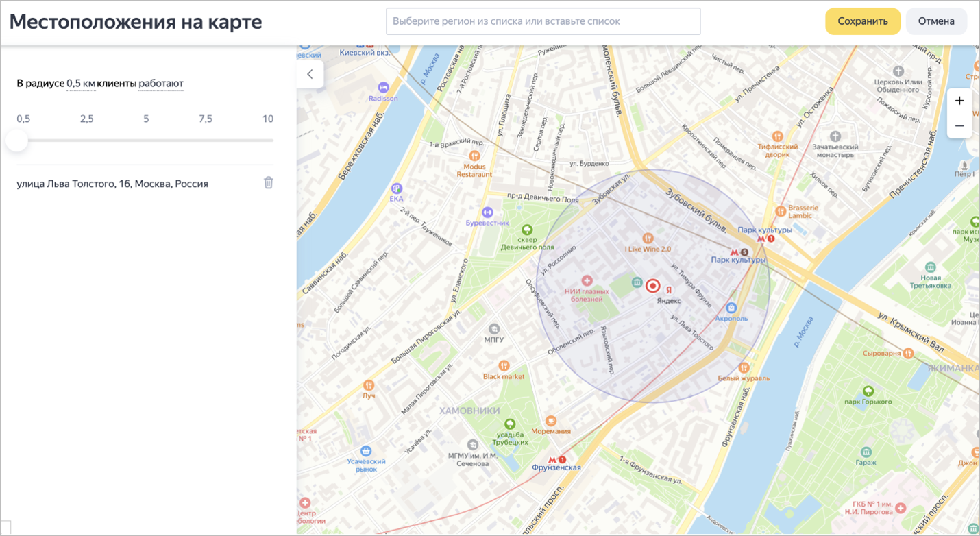Delete the Льва Толстого address entry
980x536 pixels.
(x=269, y=183)
